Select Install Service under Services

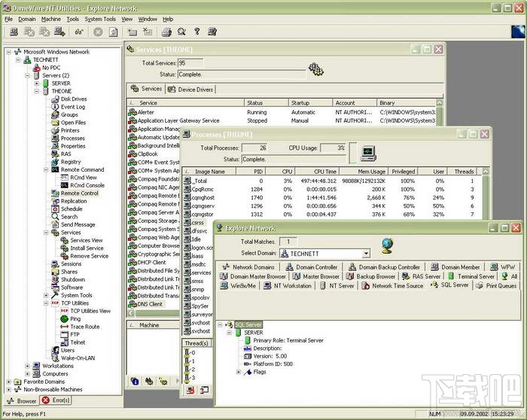(x=87, y=248)
